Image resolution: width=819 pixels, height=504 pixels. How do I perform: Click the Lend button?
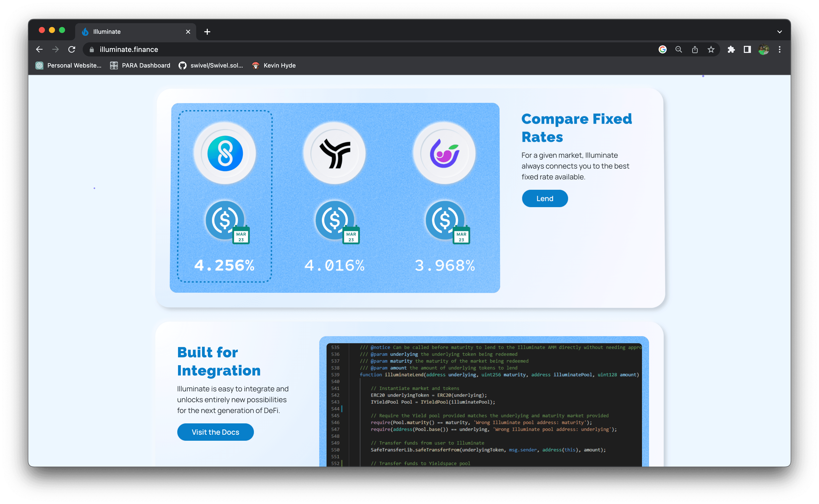pos(545,199)
